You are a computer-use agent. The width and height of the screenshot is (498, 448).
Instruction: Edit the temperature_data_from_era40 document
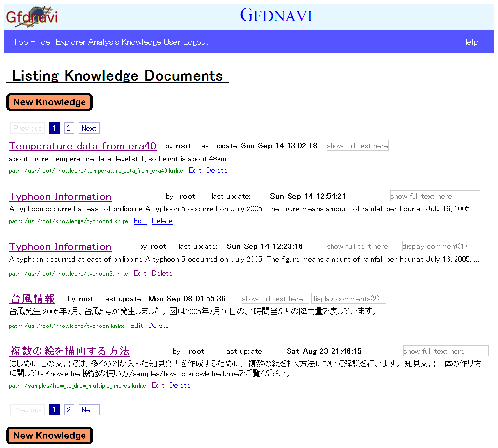[195, 171]
